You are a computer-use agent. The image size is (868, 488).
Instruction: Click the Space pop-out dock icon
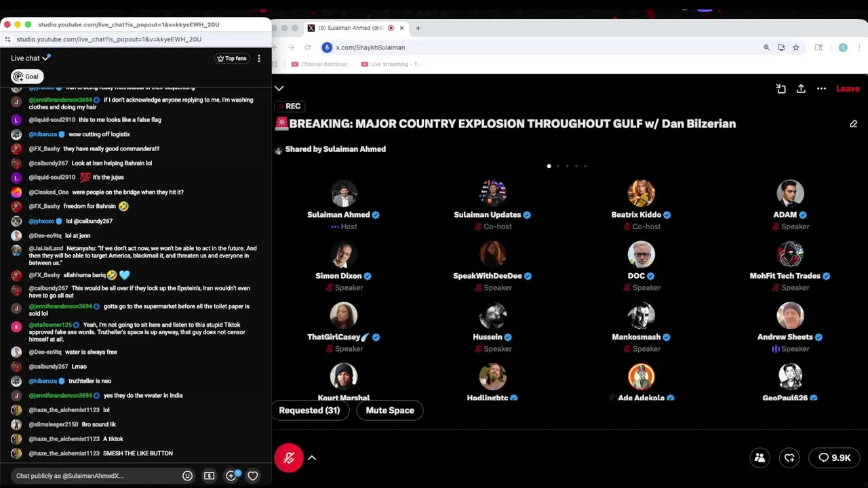[x=781, y=89]
